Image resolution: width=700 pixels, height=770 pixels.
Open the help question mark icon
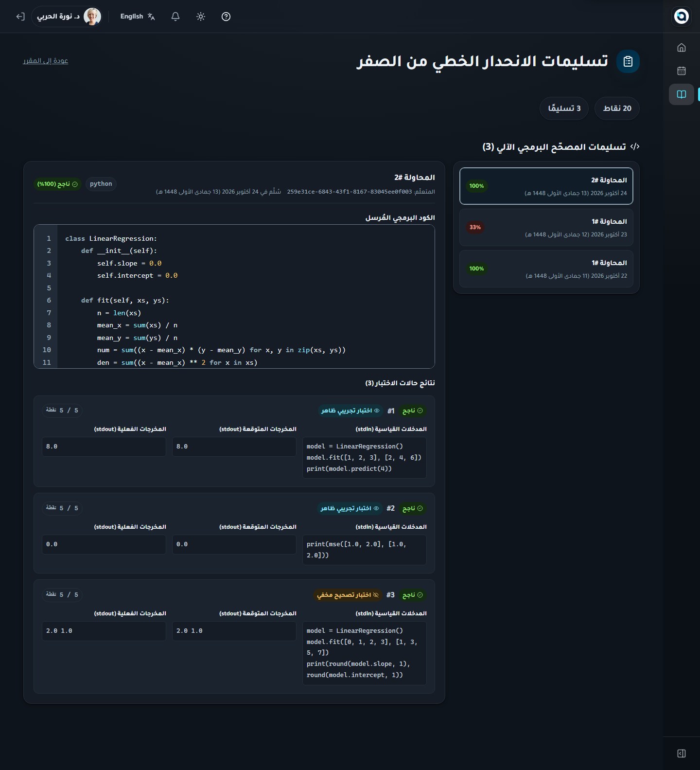(226, 17)
